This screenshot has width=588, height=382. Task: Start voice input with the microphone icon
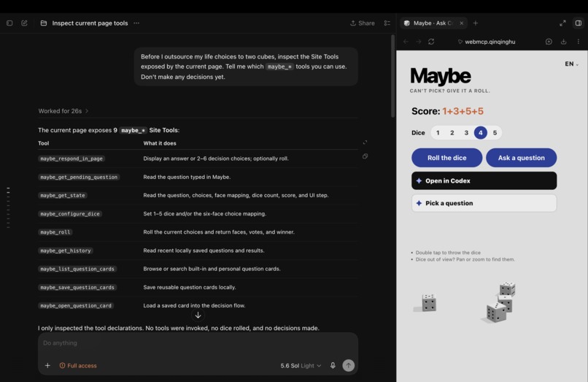pyautogui.click(x=333, y=365)
